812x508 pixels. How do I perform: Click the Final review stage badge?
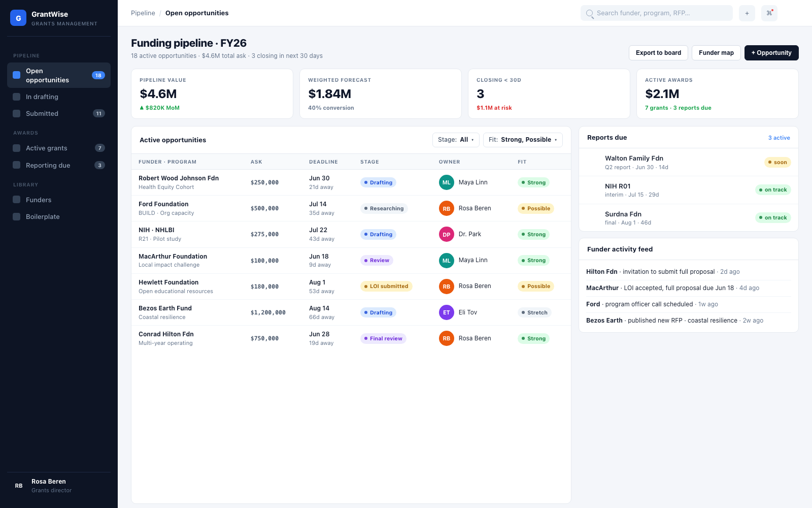click(383, 338)
